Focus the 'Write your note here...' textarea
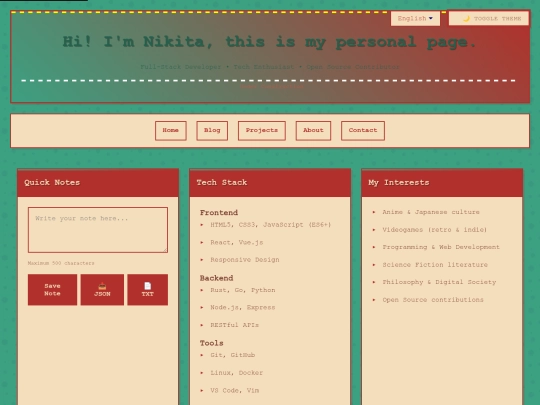The image size is (540, 405). tap(98, 230)
